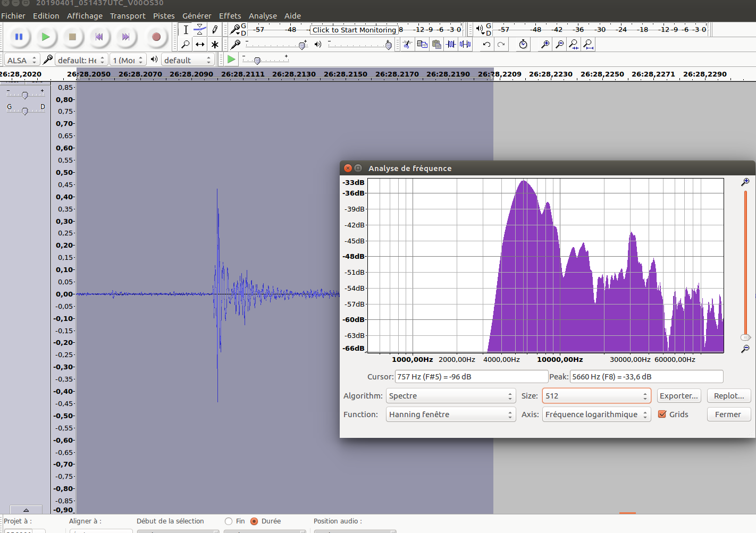Select the Durée radio button
The width and height of the screenshot is (756, 533).
254,521
